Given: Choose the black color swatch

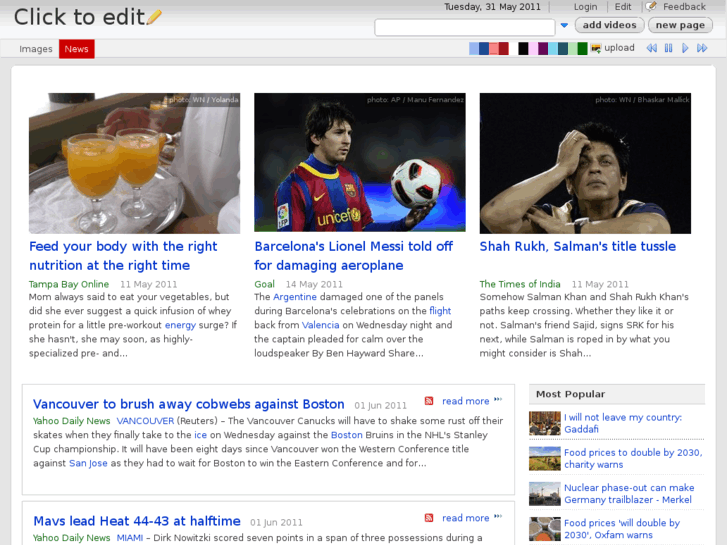Looking at the screenshot, I should pos(523,48).
